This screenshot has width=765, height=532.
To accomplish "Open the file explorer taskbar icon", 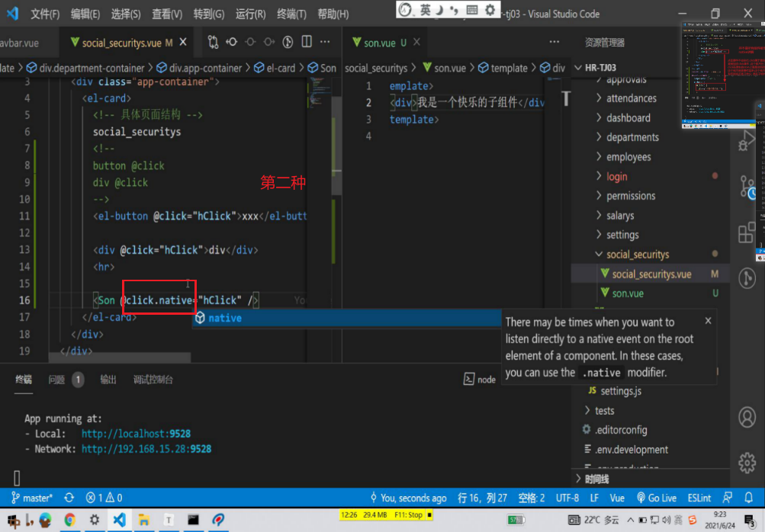I will (x=143, y=520).
